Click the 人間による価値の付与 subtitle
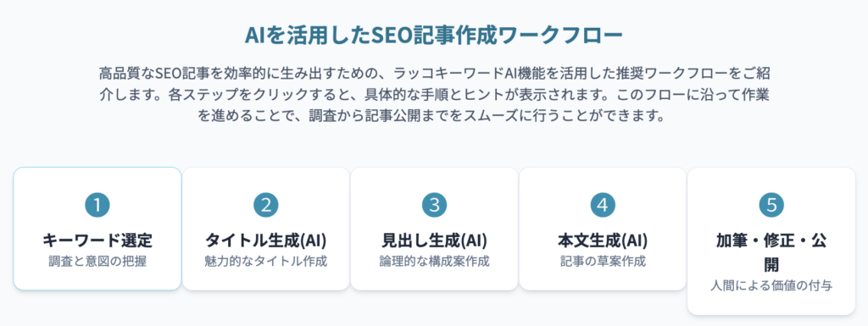Image resolution: width=868 pixels, height=326 pixels. coord(771,285)
